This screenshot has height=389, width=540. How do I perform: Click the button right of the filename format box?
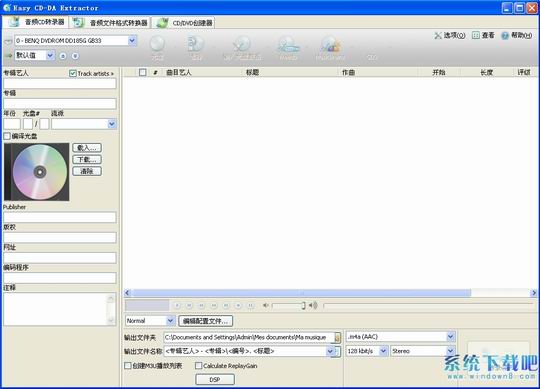[338, 351]
